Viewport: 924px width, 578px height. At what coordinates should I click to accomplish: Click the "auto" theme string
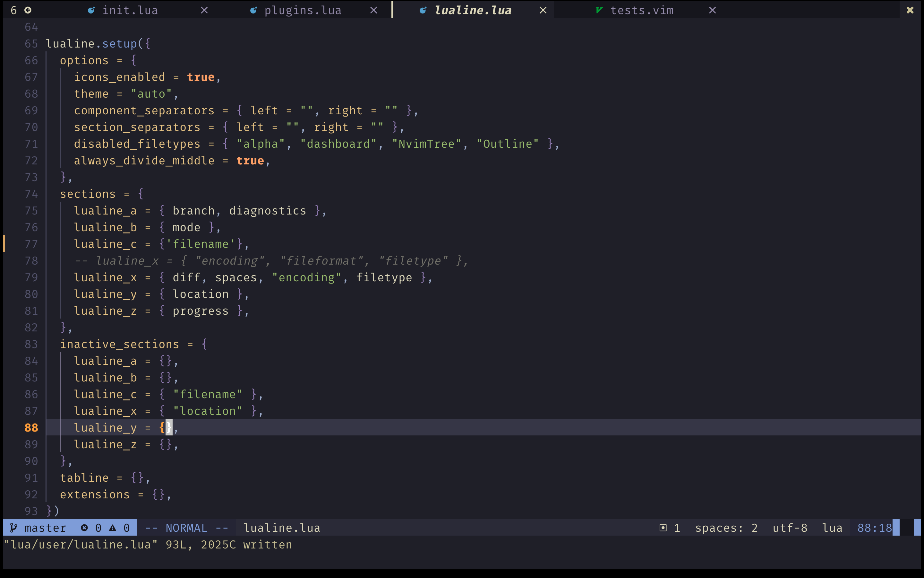[151, 94]
